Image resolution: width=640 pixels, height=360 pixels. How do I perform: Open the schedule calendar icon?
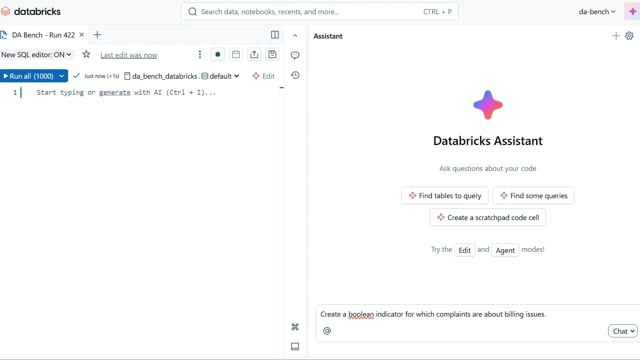(x=236, y=54)
